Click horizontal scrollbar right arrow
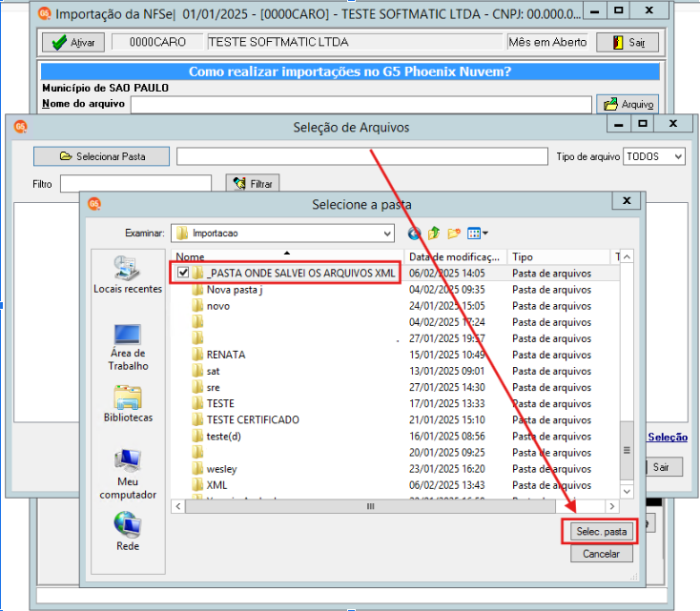The height and width of the screenshot is (611, 700). click(x=612, y=506)
